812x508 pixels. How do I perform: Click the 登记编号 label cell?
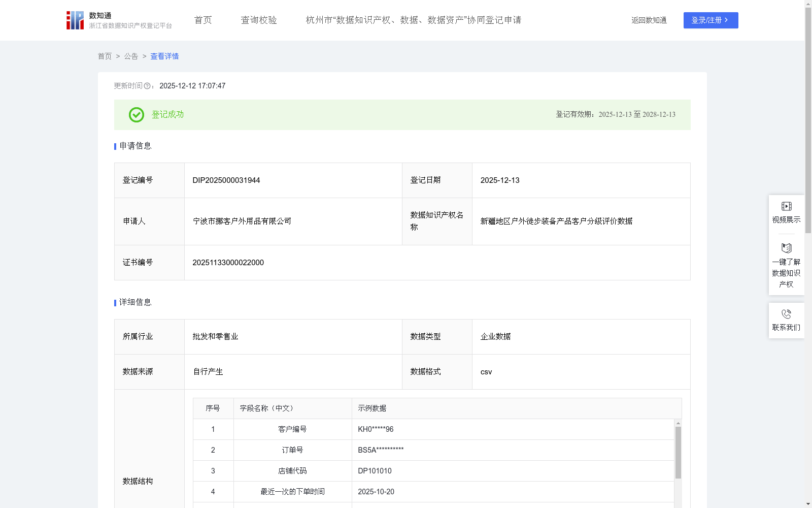[149, 180]
